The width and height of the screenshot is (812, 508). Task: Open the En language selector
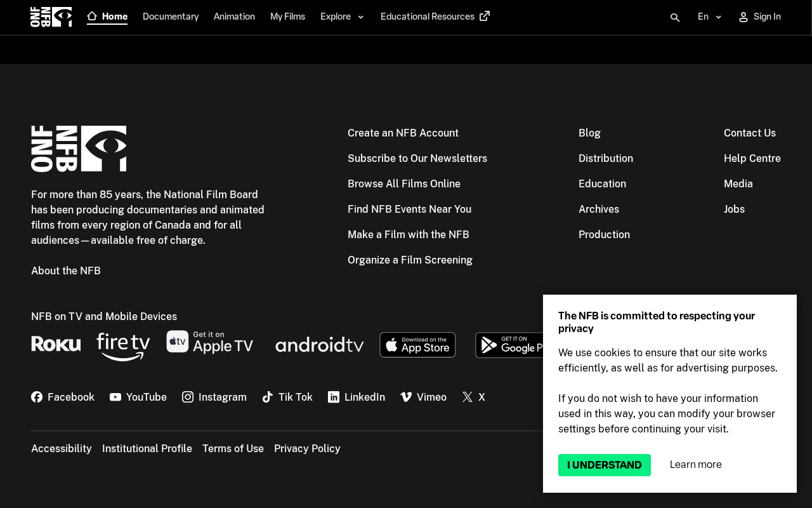710,17
